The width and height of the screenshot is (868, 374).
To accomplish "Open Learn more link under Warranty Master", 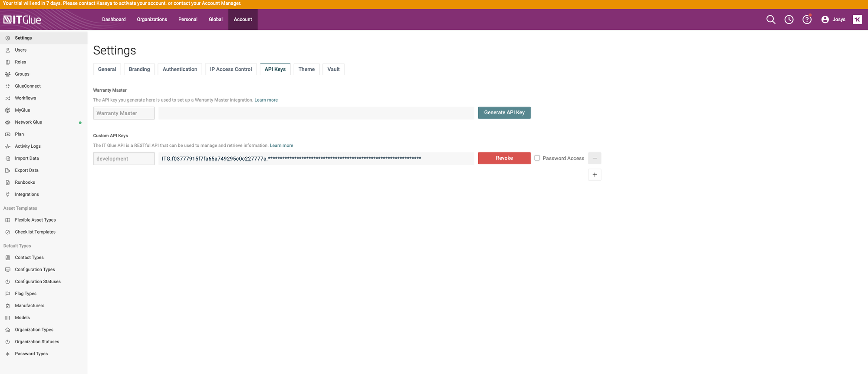I will click(266, 100).
